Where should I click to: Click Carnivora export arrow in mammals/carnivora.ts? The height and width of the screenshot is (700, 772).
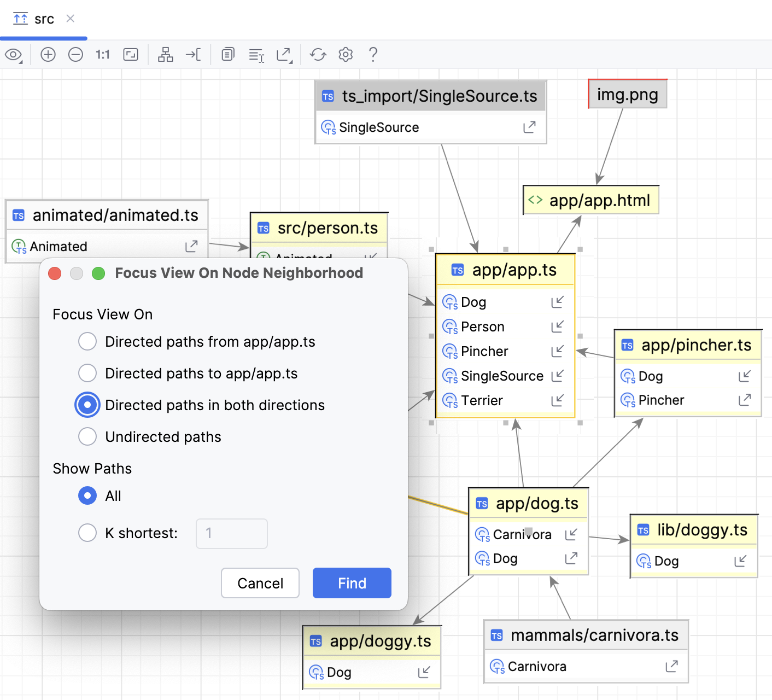671,666
